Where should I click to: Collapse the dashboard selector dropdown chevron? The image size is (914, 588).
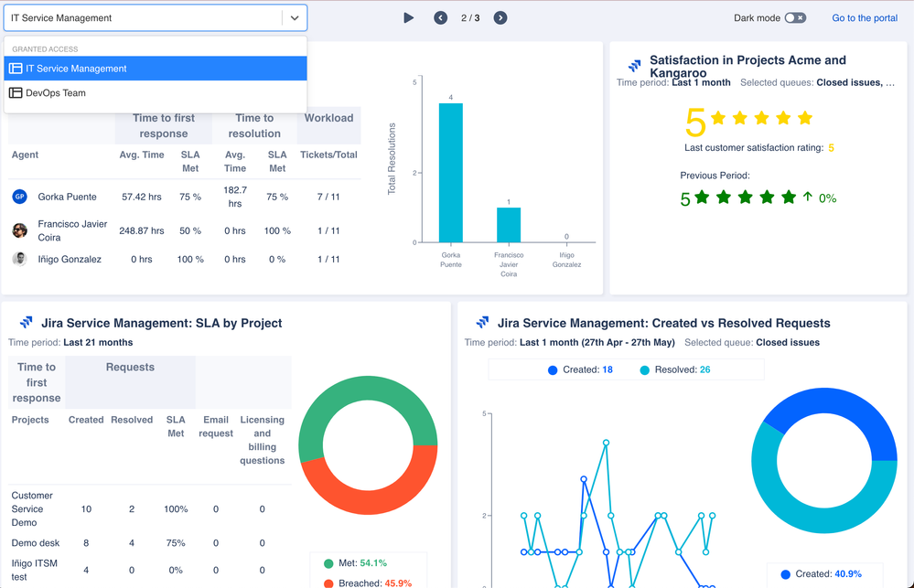coord(295,18)
